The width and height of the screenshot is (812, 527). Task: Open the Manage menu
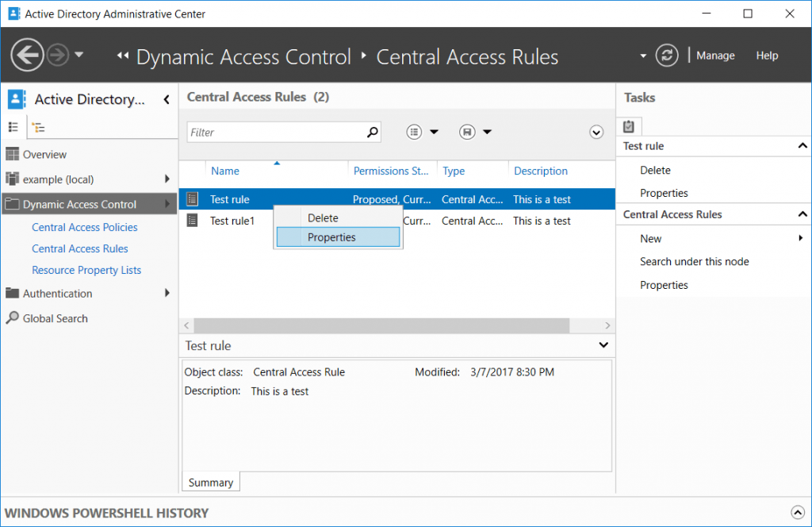[x=715, y=56]
